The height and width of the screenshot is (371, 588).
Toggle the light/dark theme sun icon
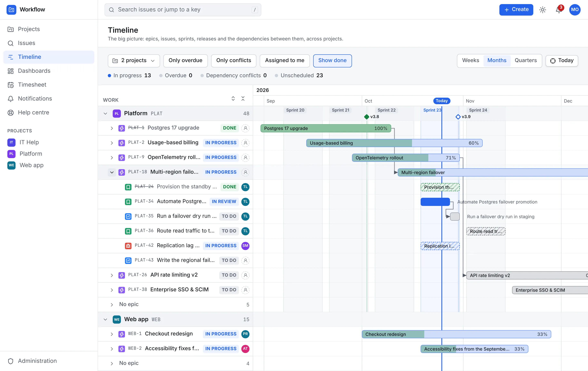click(542, 10)
